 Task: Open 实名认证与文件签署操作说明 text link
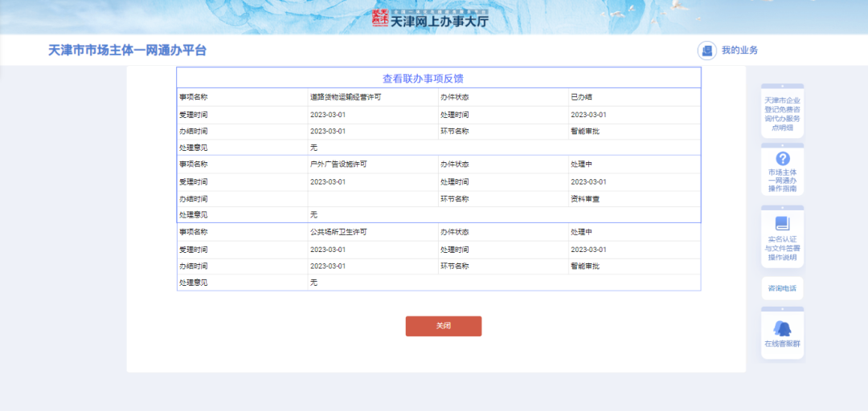click(x=782, y=248)
